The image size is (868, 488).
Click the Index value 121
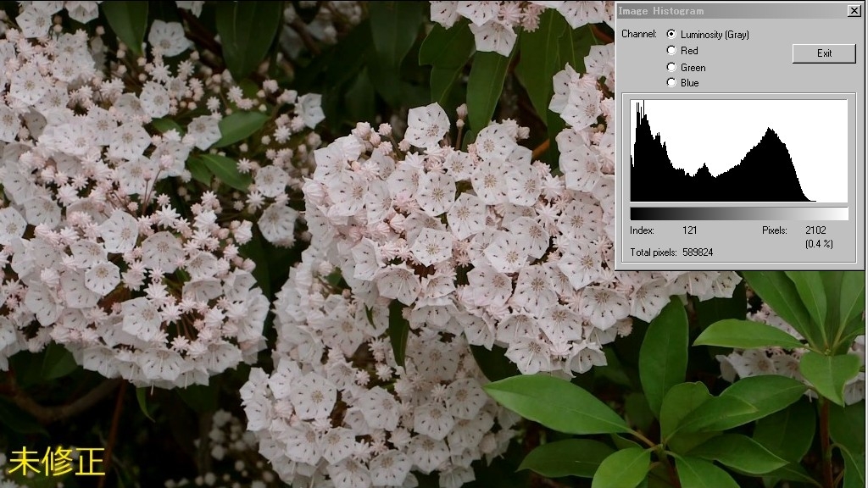[690, 230]
